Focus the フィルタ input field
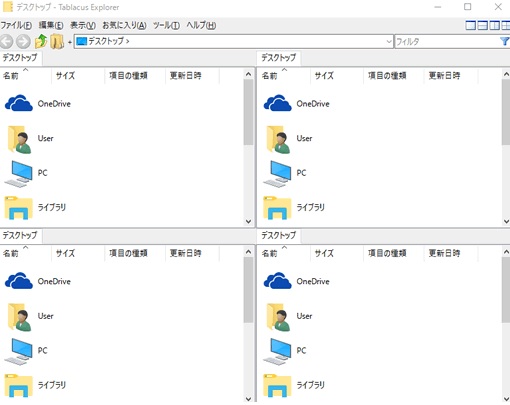This screenshot has height=405, width=510. tap(447, 42)
